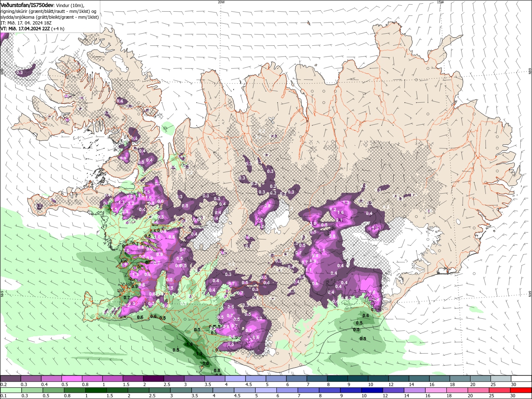Click the upper scale swatch for 0.8
Image resolution: width=532 pixels, height=399 pixels.
[92, 379]
